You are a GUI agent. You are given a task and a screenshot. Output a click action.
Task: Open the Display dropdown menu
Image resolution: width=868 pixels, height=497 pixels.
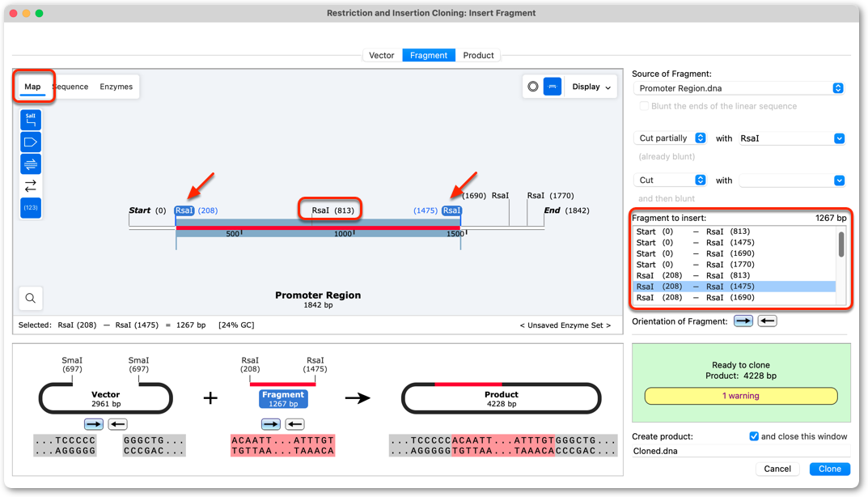tap(591, 87)
